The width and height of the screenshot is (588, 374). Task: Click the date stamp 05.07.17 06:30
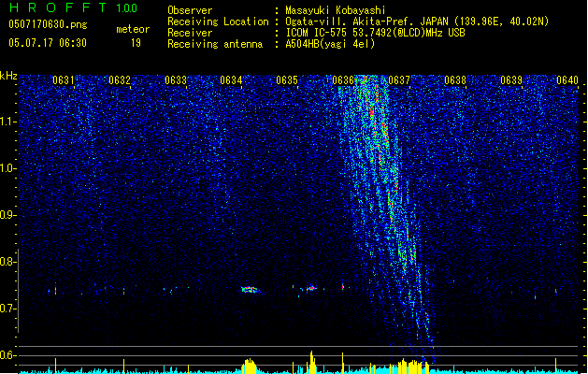(48, 43)
